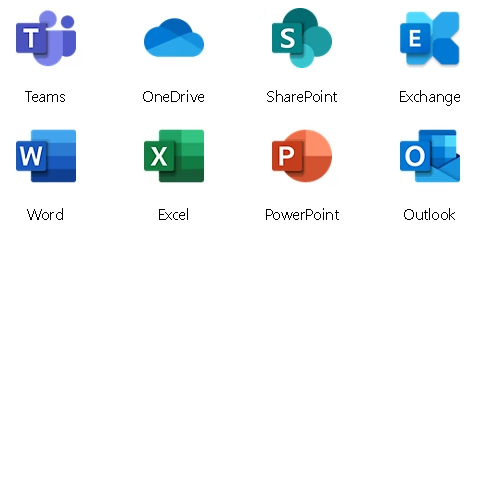This screenshot has height=500, width=493.
Task: Launch PowerPoint from its icon
Action: tap(302, 156)
